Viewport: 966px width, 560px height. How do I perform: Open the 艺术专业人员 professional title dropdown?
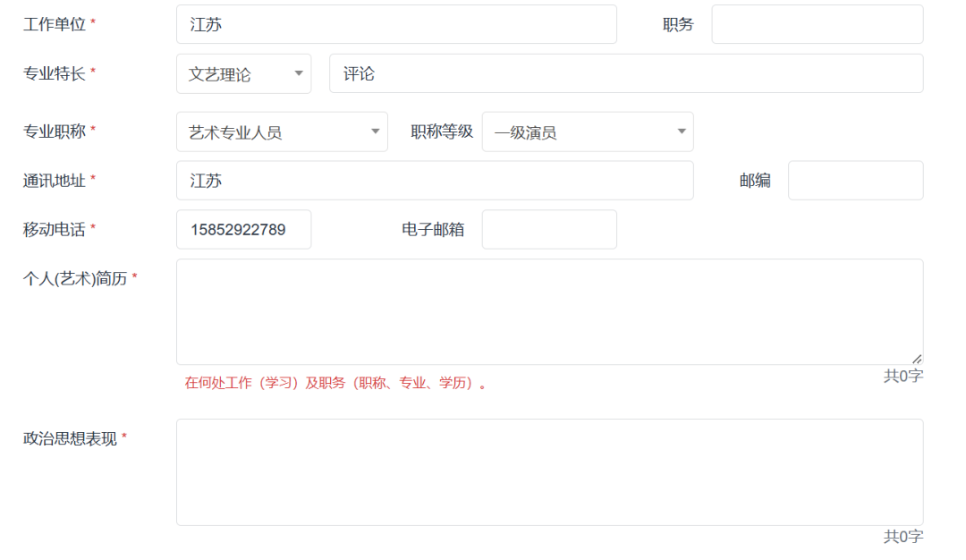tap(282, 132)
